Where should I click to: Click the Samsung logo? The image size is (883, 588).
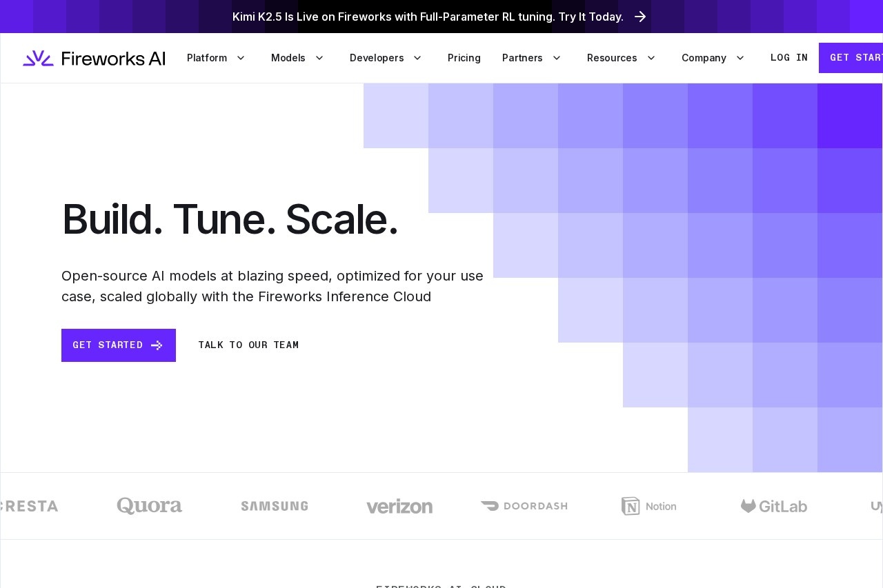[275, 506]
